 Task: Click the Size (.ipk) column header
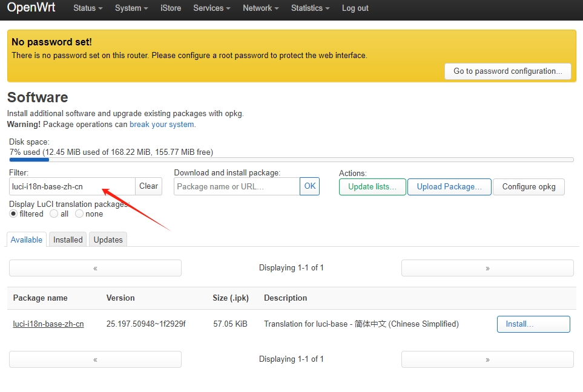pyautogui.click(x=231, y=298)
